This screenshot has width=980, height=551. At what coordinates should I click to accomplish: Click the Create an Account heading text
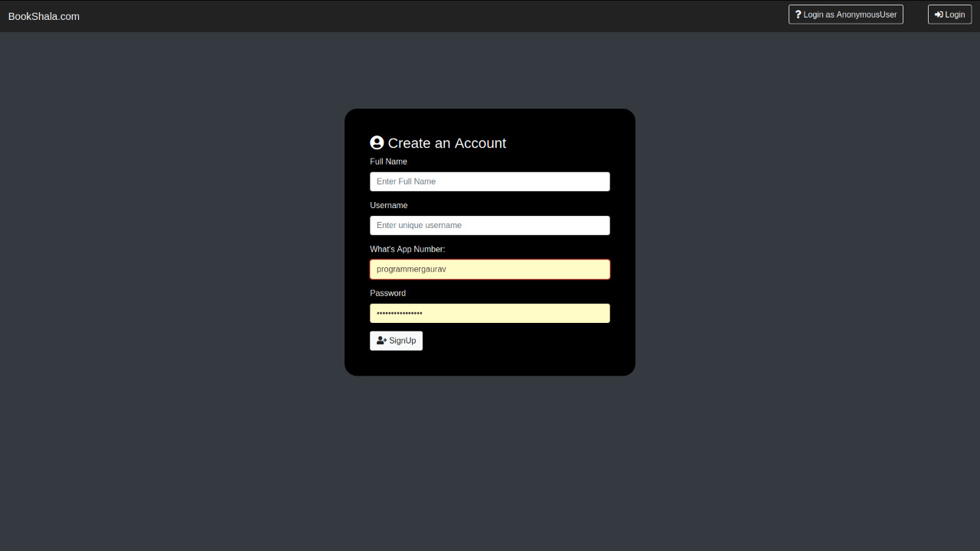(446, 143)
